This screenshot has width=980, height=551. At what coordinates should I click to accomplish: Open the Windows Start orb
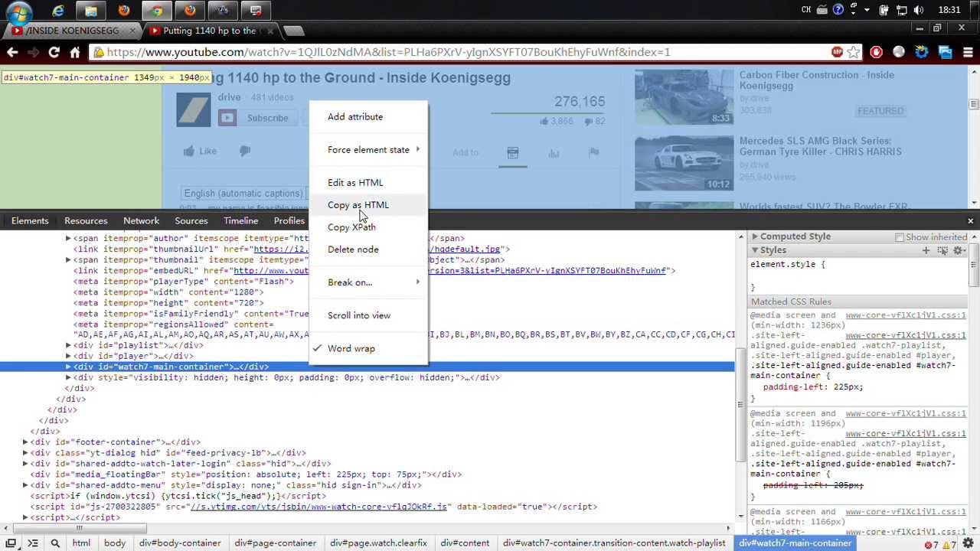18,11
